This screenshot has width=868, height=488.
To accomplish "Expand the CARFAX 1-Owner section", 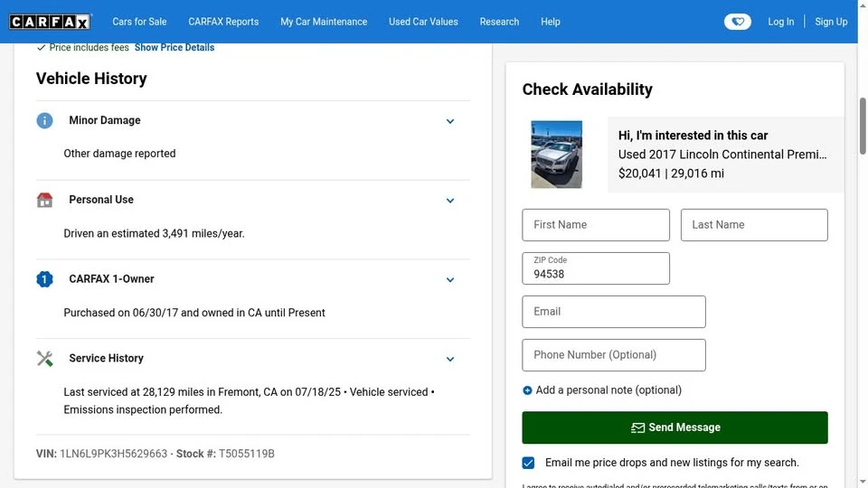I will (x=450, y=280).
